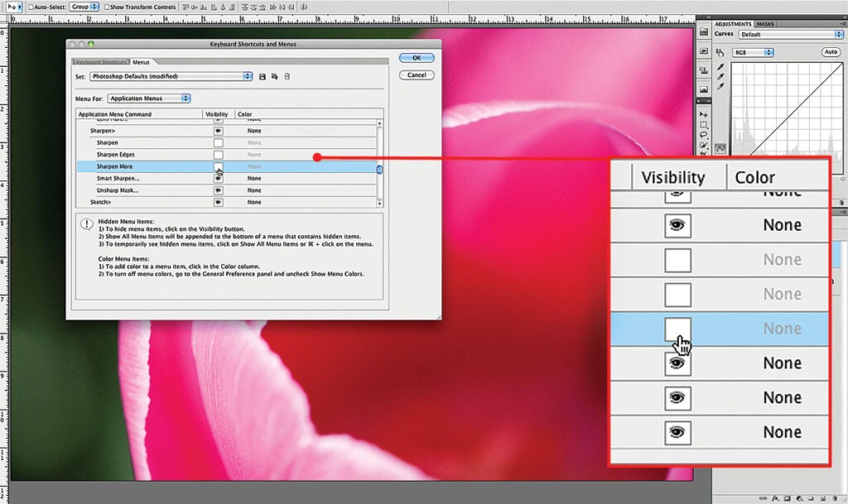Select the Lasso tool
This screenshot has height=504, width=848.
pyautogui.click(x=704, y=135)
